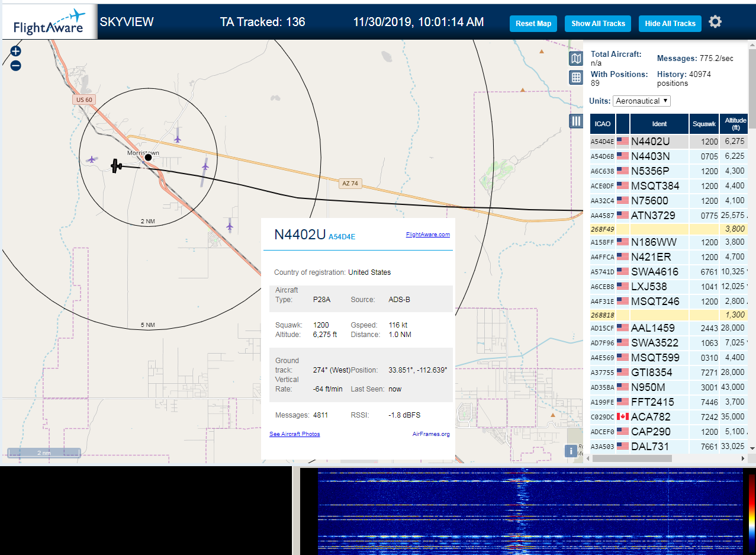
Task: Select the DAL731 aircraft row
Action: [669, 447]
